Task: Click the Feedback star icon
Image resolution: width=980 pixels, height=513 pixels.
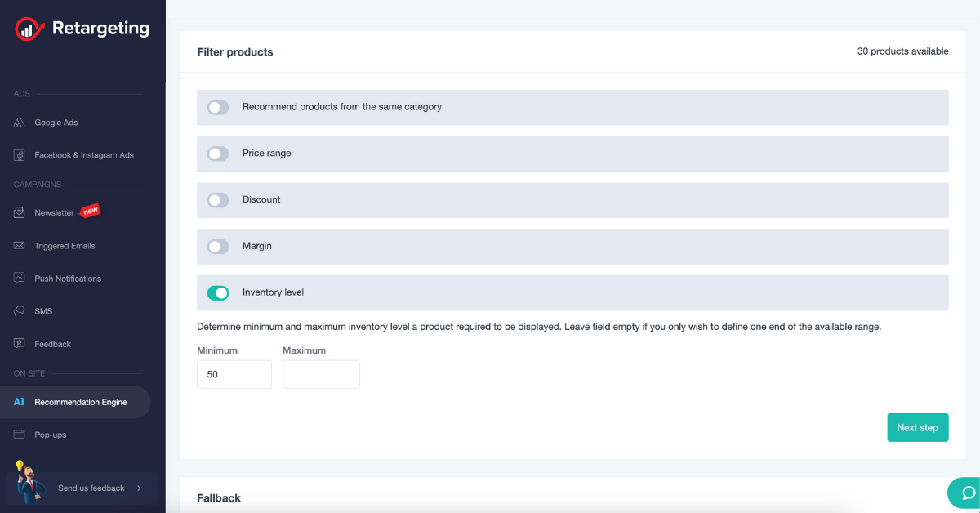Action: [20, 344]
